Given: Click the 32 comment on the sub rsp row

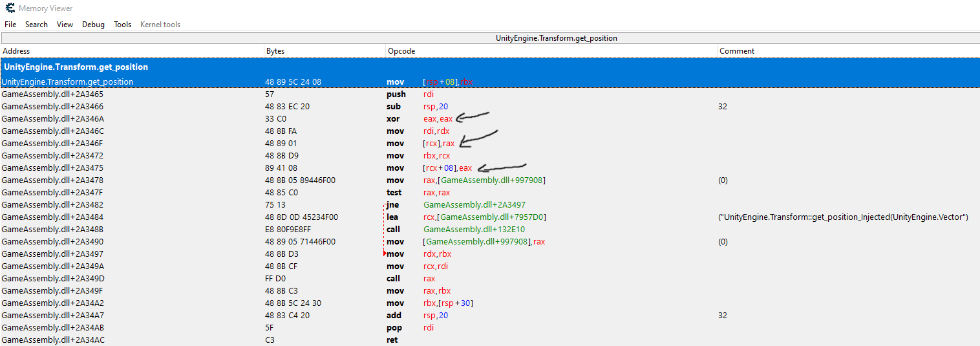Looking at the screenshot, I should pos(723,107).
